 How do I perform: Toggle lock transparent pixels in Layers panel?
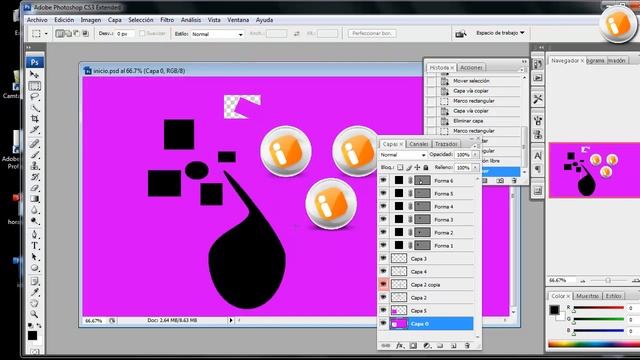click(400, 167)
